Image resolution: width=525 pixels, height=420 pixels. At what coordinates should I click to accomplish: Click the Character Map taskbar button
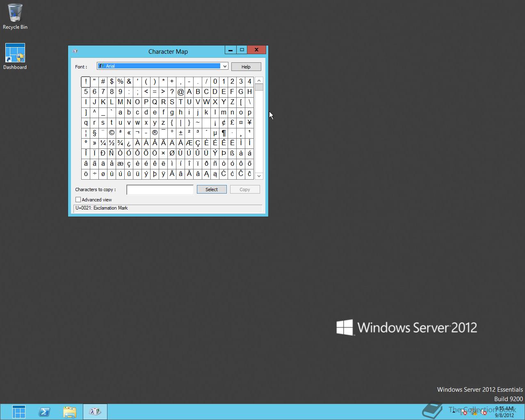(95, 412)
